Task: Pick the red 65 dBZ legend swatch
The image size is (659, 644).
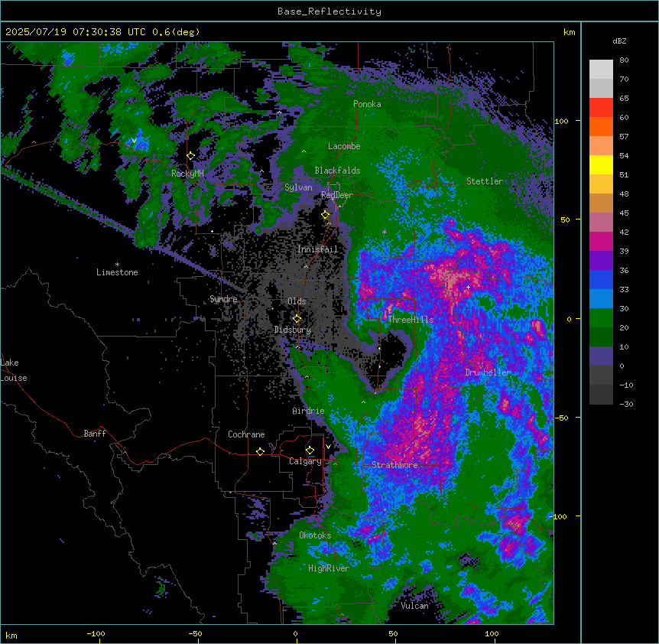Action: click(601, 107)
